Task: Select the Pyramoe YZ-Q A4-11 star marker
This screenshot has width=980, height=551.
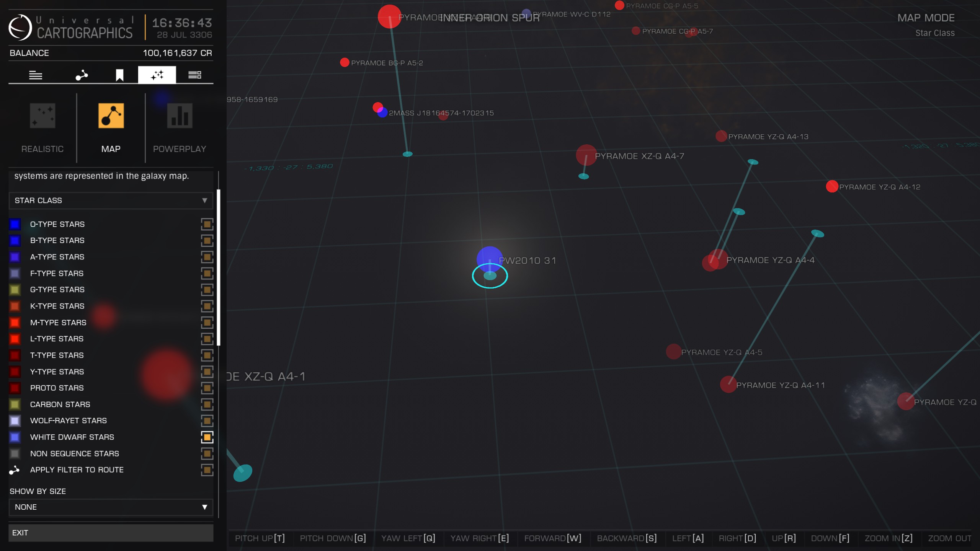Action: click(728, 385)
